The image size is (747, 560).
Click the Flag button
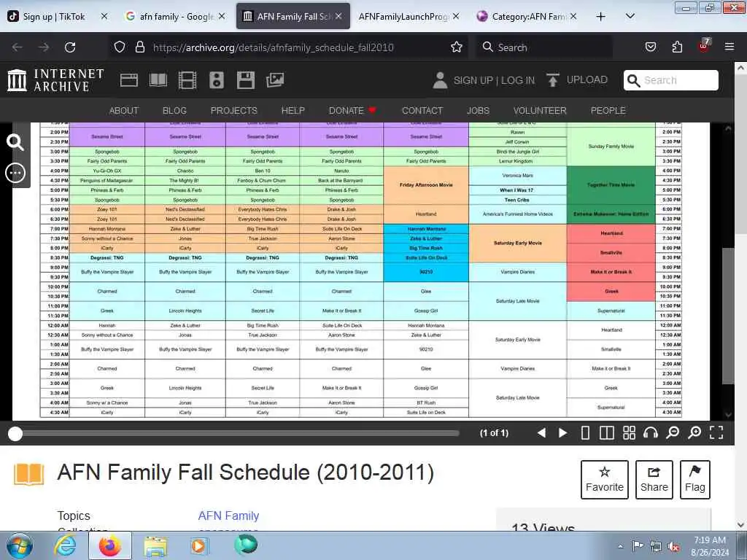[695, 480]
